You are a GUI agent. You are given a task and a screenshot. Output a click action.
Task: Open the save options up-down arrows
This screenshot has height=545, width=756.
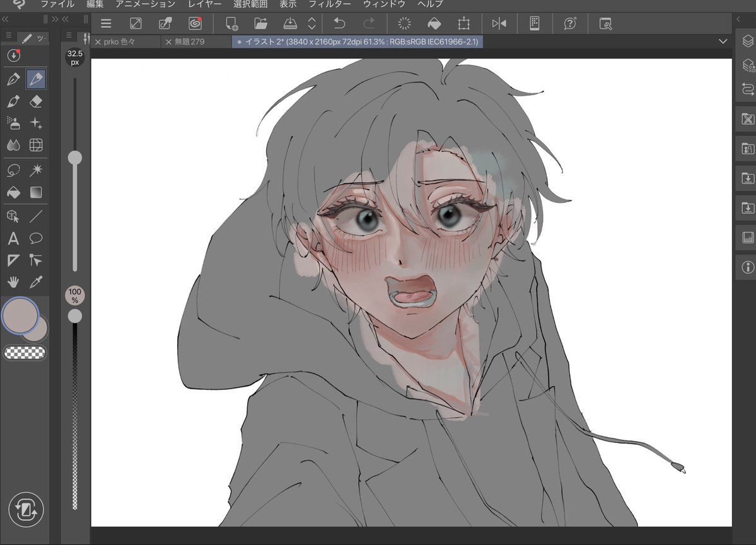coord(312,23)
